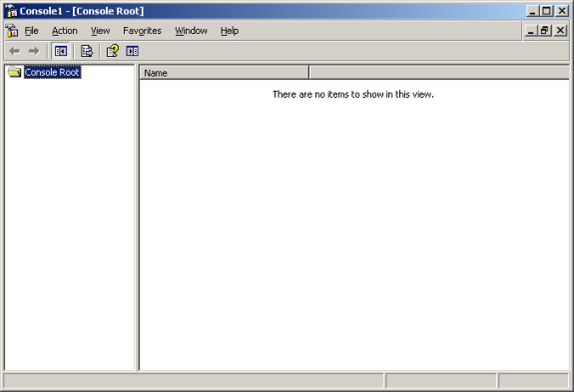Maximize the Console1 main window
Viewport: 574px width, 392px height.
tap(546, 11)
